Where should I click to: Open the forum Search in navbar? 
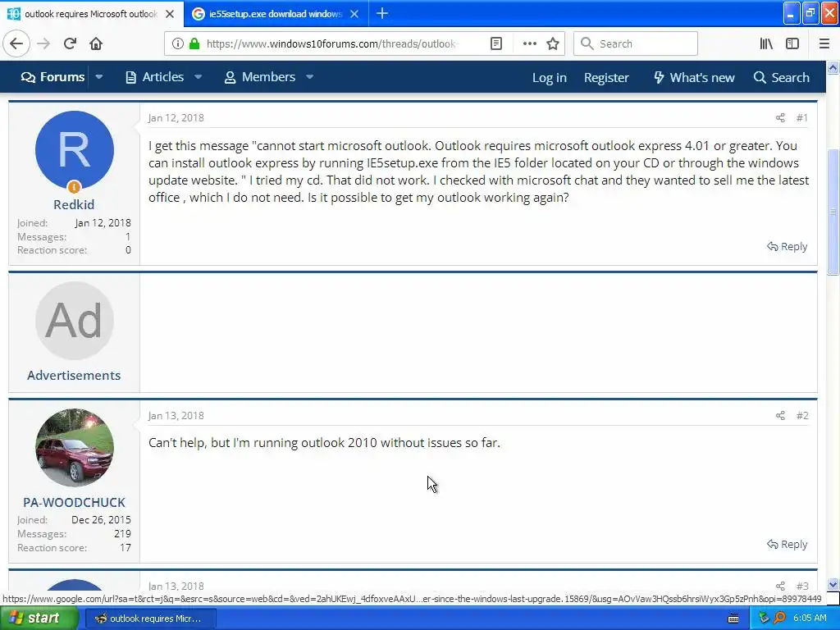(781, 78)
